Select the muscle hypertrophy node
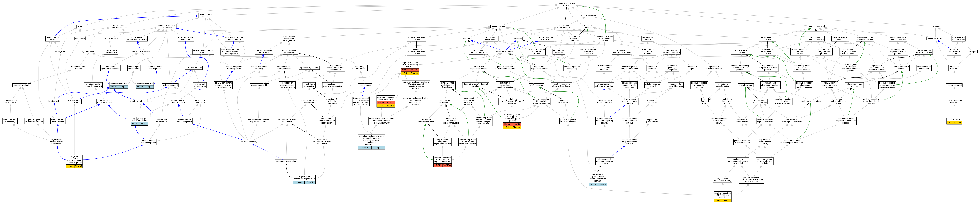The width and height of the screenshot is (980, 204). pos(22,85)
